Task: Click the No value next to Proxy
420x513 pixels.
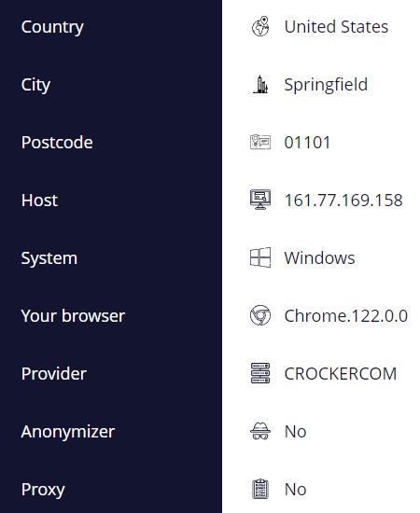Action: tap(295, 490)
